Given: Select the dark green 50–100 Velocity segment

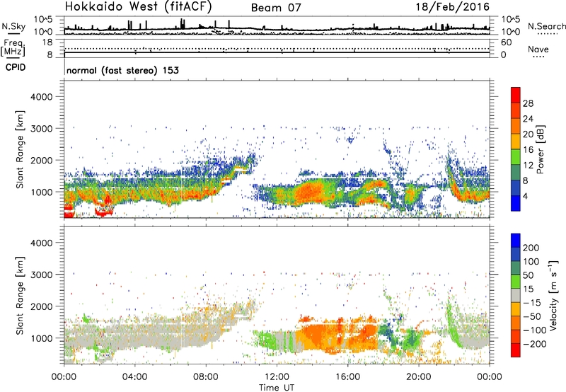Looking at the screenshot, I should [516, 268].
